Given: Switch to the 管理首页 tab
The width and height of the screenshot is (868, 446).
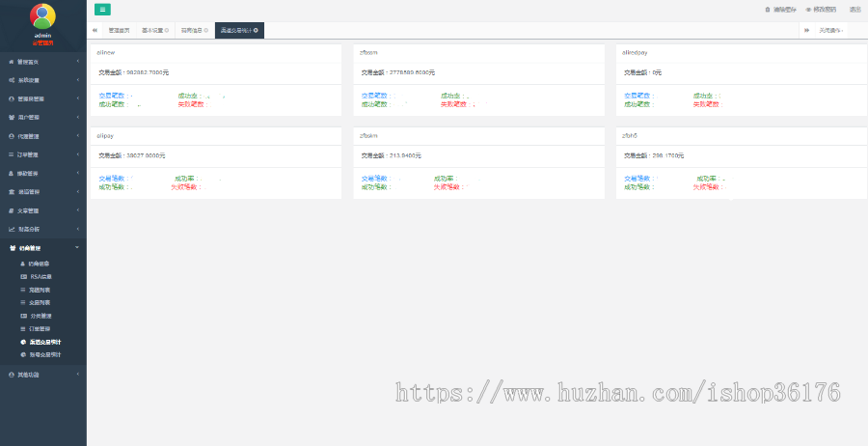Looking at the screenshot, I should pyautogui.click(x=119, y=31).
